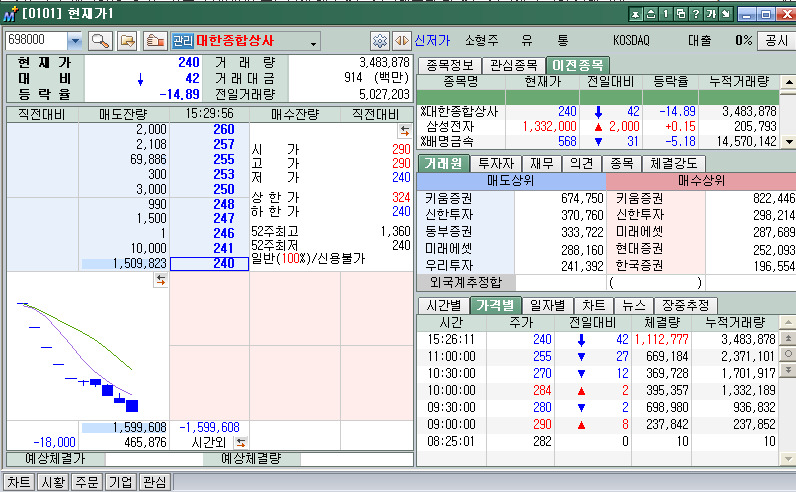Click down arrow of price list scrollbar
796x492 pixels.
788,459
